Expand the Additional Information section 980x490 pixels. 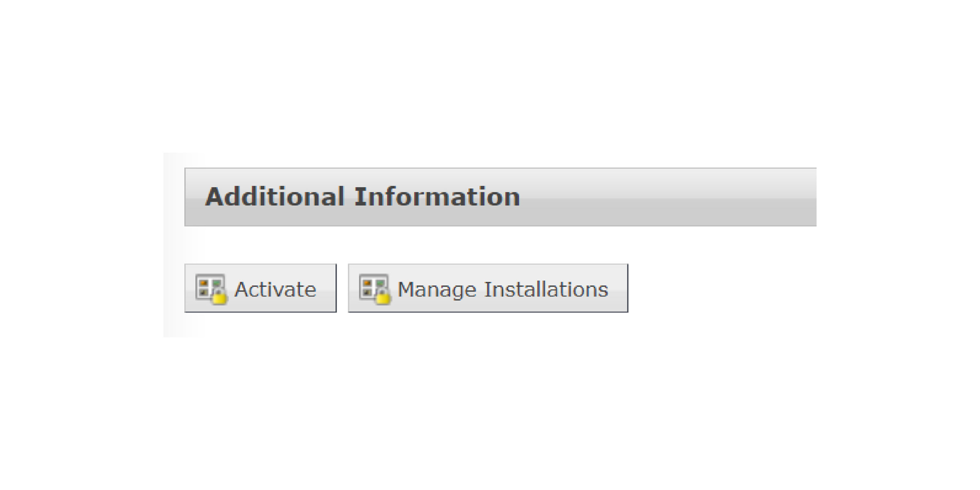click(x=500, y=197)
